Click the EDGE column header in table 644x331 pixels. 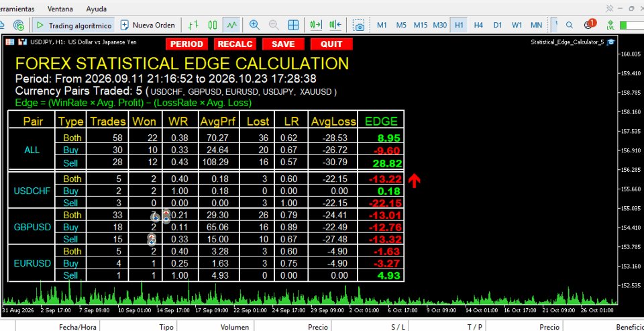coord(382,122)
